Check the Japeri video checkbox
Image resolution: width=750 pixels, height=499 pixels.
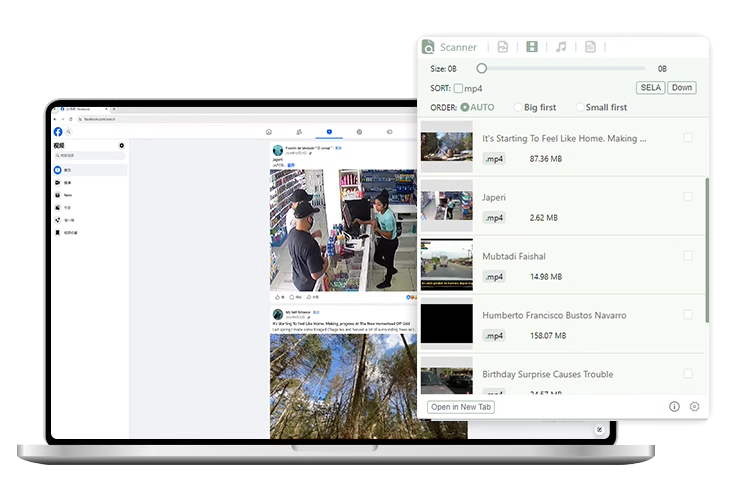coord(688,197)
